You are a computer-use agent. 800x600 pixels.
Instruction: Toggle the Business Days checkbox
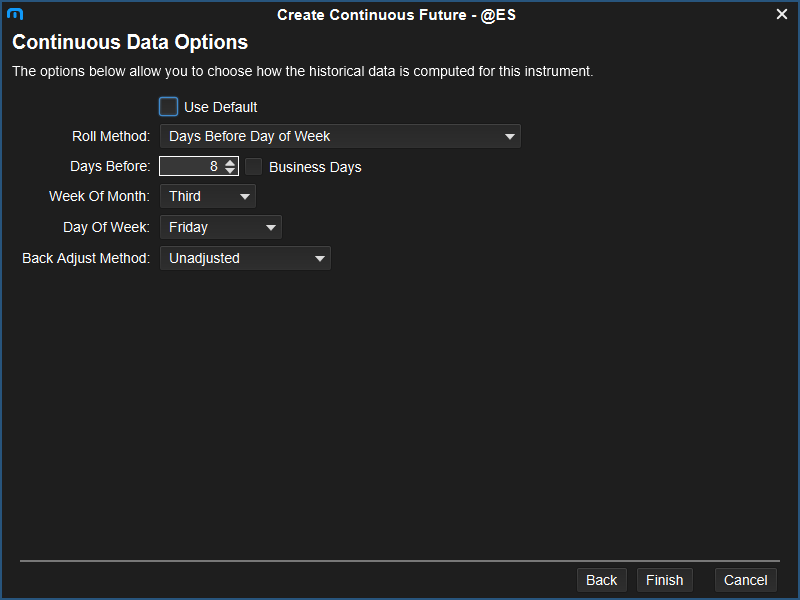(x=254, y=167)
